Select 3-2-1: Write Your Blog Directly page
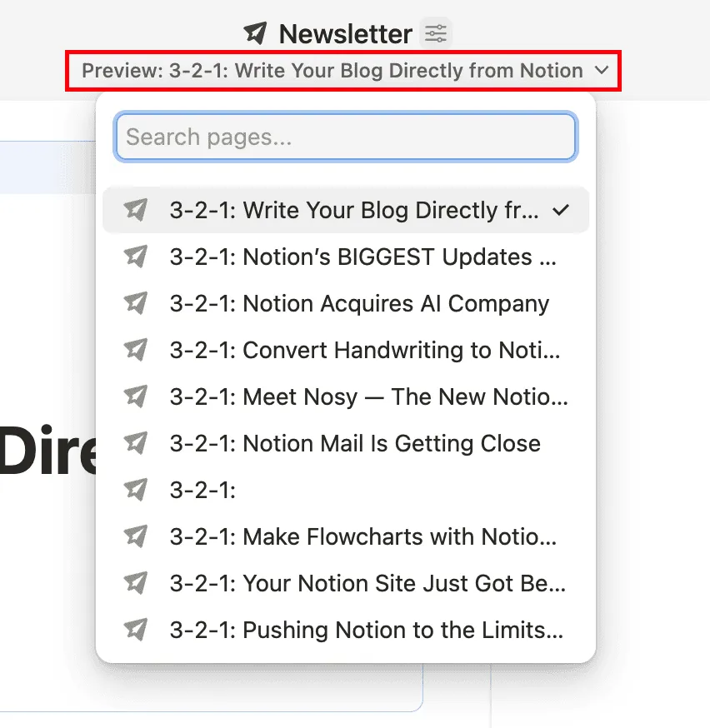710x728 pixels. point(353,211)
